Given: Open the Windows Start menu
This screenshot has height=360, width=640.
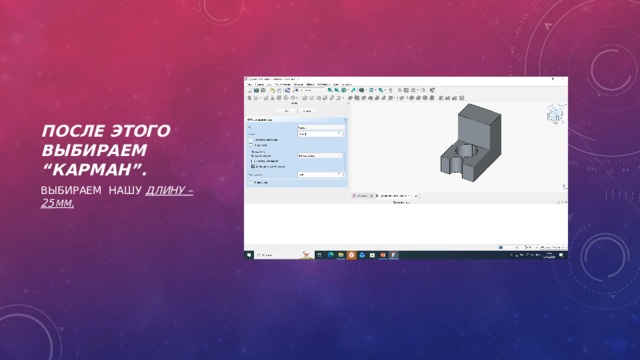Looking at the screenshot, I should click(249, 255).
